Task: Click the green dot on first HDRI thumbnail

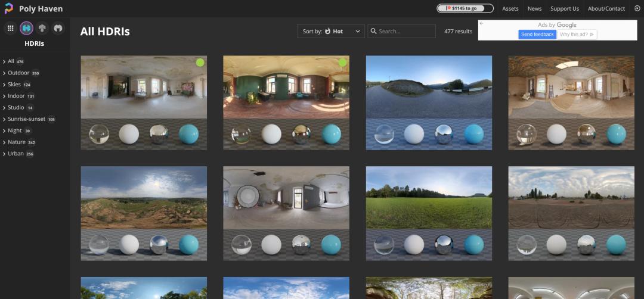Action: [200, 63]
